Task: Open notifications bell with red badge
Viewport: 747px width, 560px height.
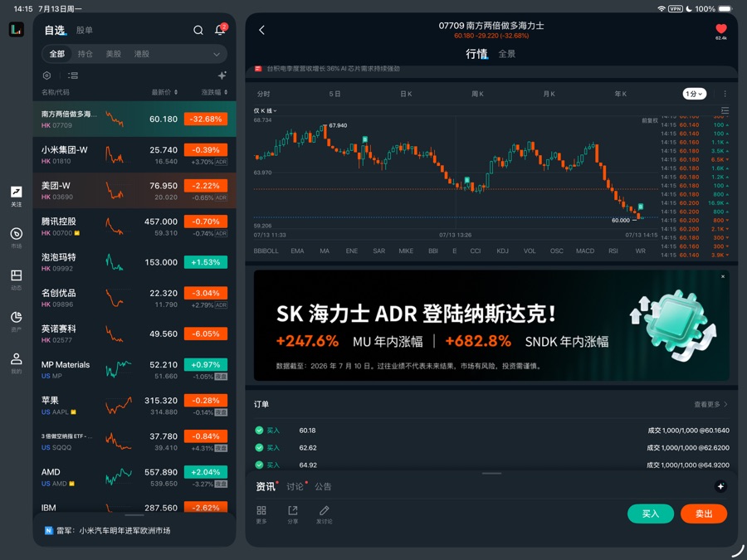Action: coord(221,30)
